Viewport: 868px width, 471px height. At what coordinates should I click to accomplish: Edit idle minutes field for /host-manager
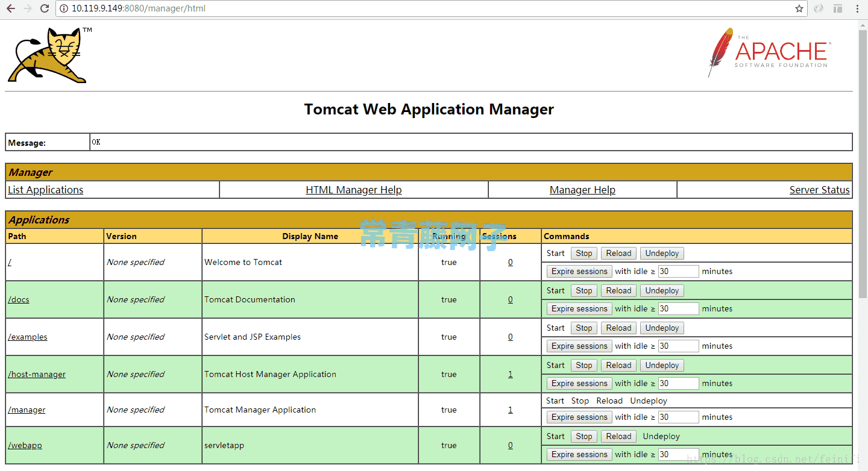(x=679, y=384)
